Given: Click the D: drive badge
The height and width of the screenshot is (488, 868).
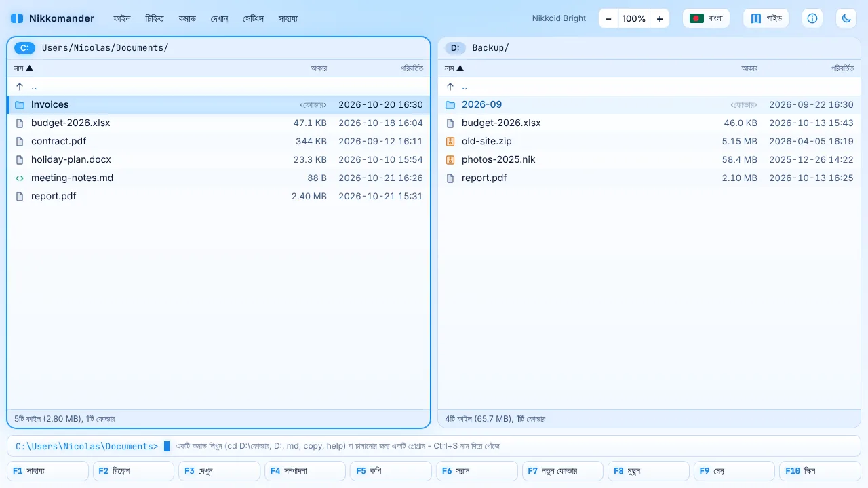Looking at the screenshot, I should pos(455,48).
